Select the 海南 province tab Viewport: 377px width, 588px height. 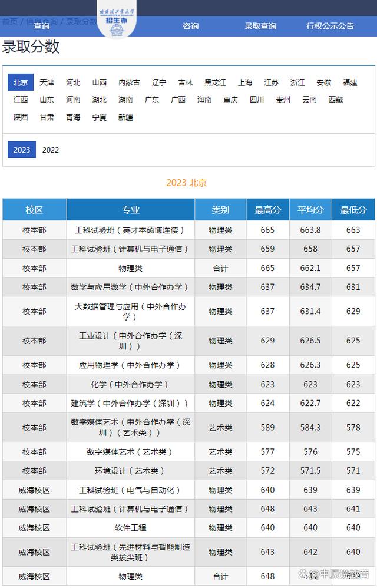coord(204,100)
